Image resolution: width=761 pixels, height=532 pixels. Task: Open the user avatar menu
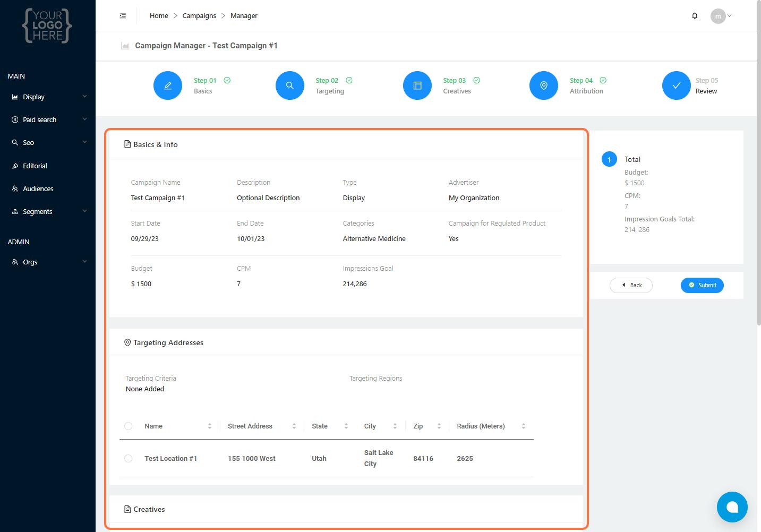[x=718, y=16]
